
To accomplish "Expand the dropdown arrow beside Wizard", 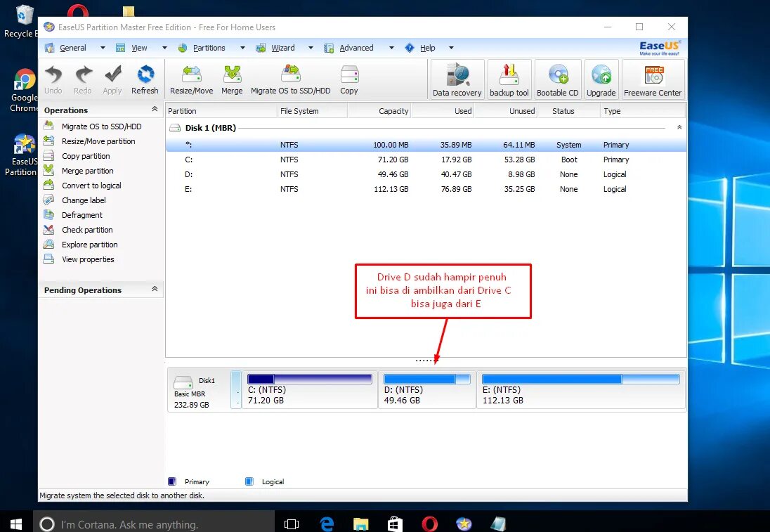I will tap(311, 48).
